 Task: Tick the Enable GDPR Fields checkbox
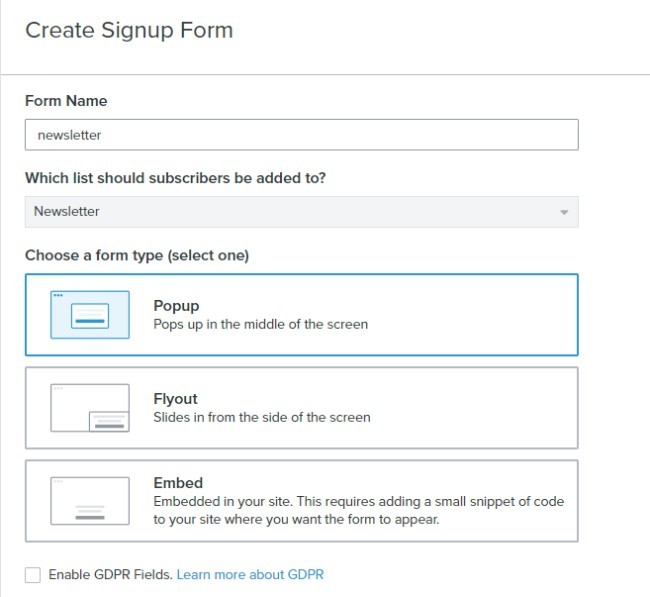point(33,575)
